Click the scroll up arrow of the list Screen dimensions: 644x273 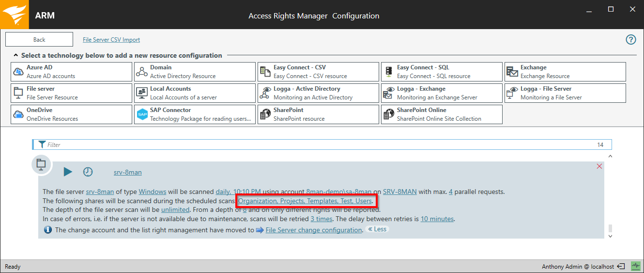coord(610,156)
